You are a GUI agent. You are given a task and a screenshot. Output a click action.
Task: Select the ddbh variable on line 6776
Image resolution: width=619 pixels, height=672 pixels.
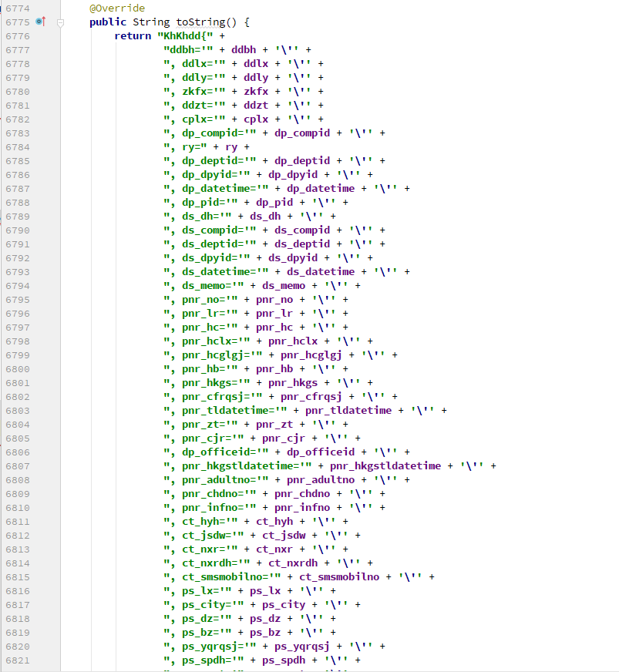[245, 49]
